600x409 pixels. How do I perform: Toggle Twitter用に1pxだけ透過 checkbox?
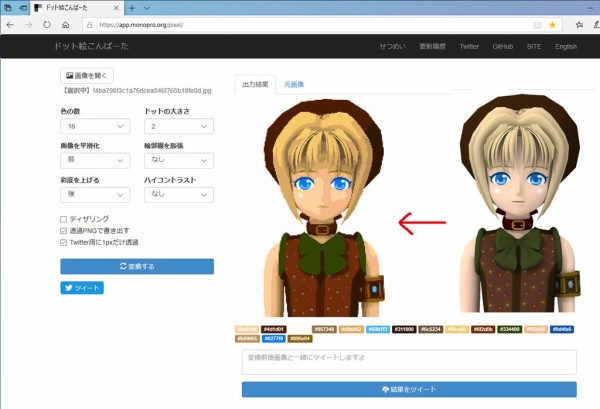(x=64, y=241)
